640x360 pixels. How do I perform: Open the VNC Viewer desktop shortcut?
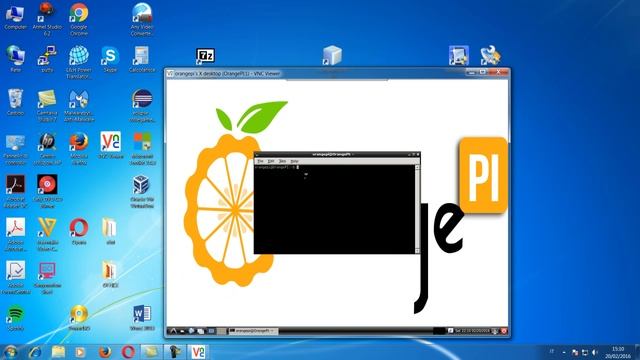coord(110,145)
